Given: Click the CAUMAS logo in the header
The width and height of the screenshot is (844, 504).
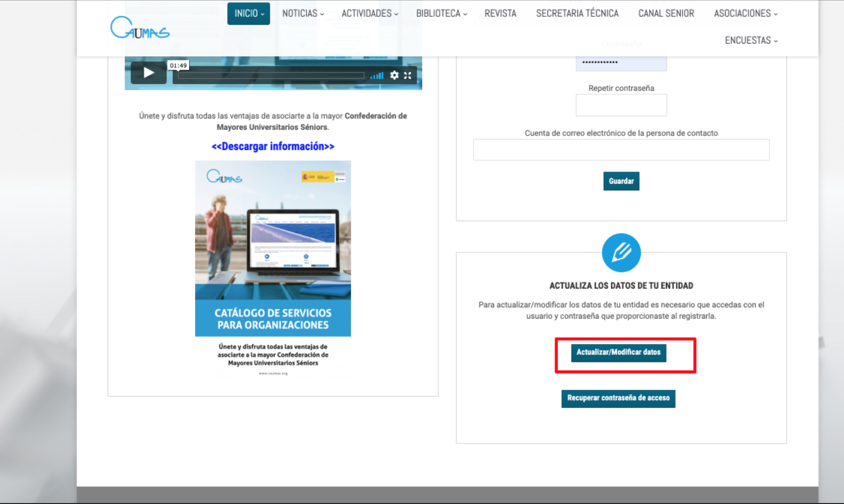Looking at the screenshot, I should coord(140,27).
